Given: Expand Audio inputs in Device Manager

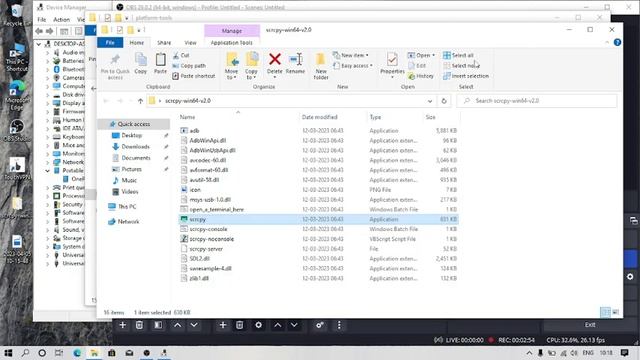Looking at the screenshot, I should (x=47, y=53).
